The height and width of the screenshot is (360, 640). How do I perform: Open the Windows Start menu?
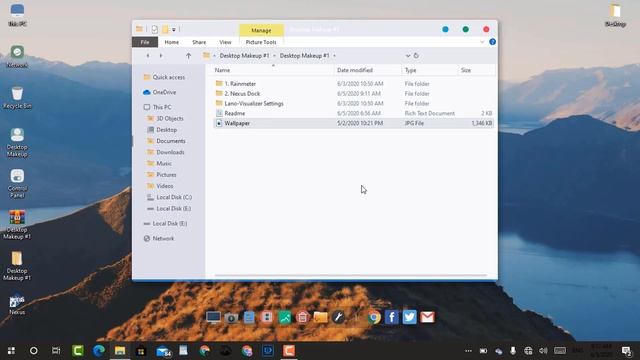11,351
